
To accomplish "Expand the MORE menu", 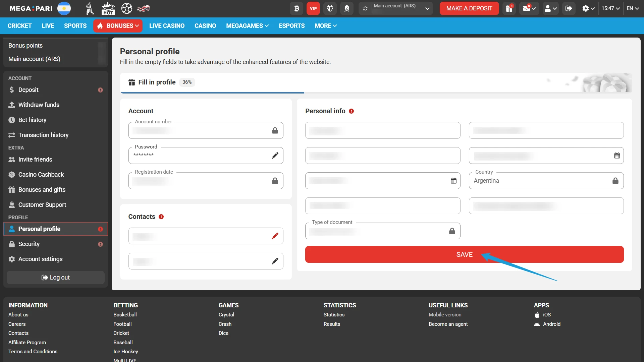I will pyautogui.click(x=326, y=26).
